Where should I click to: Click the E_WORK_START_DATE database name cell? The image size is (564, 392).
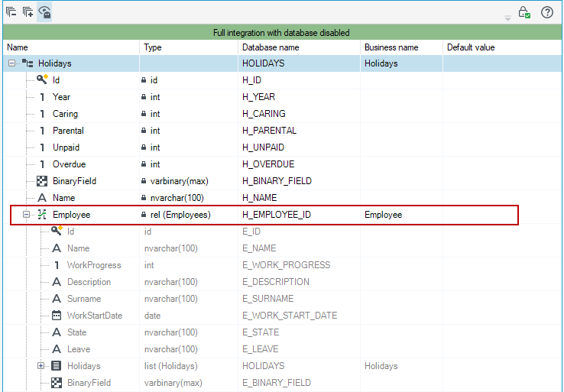(x=300, y=316)
